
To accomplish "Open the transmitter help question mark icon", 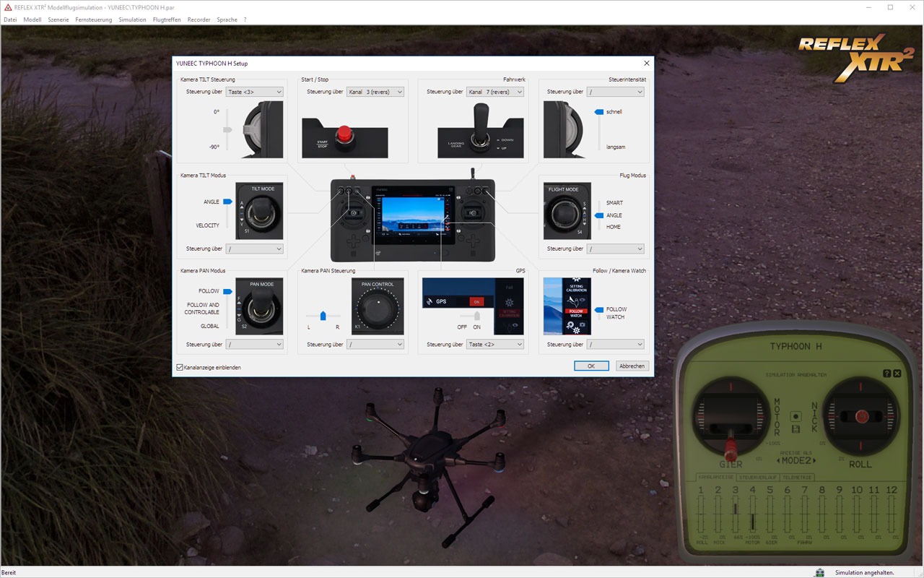I will pyautogui.click(x=886, y=373).
